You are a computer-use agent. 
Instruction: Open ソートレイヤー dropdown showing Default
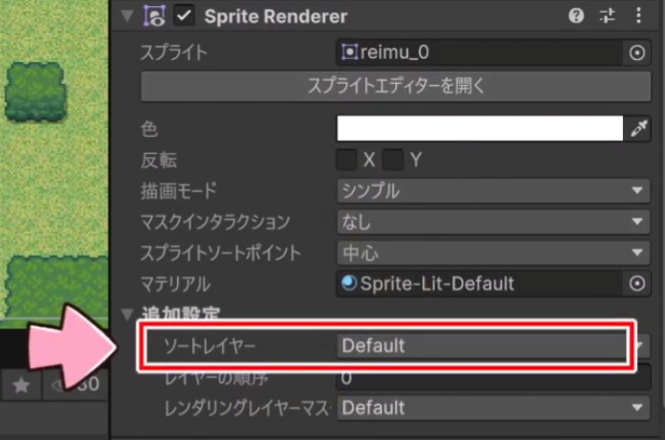tap(493, 346)
